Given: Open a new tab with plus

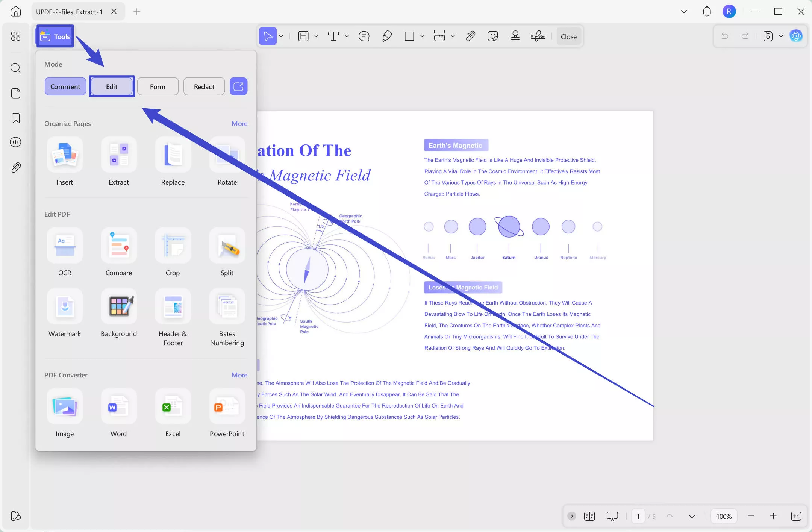Looking at the screenshot, I should click(x=137, y=12).
